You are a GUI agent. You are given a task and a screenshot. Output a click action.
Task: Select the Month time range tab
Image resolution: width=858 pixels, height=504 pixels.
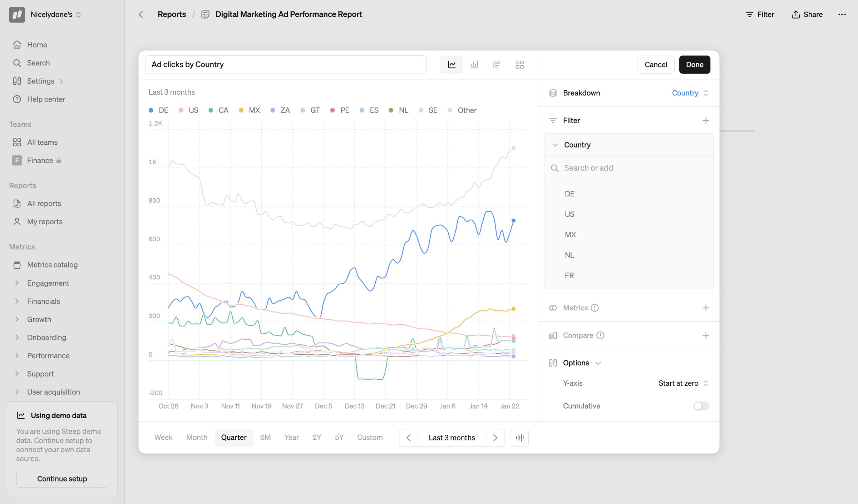197,438
